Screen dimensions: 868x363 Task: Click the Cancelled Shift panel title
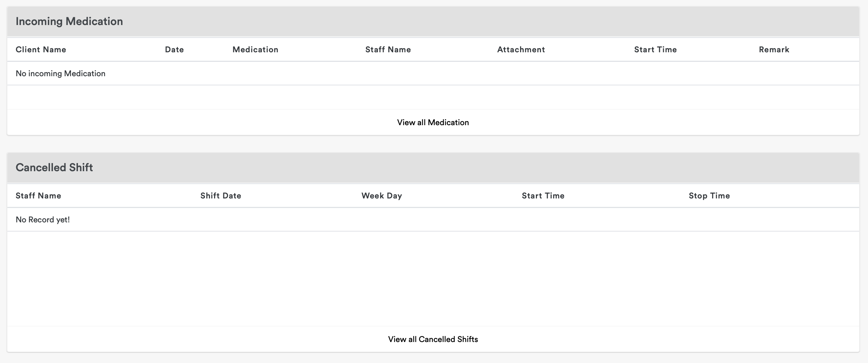(54, 168)
